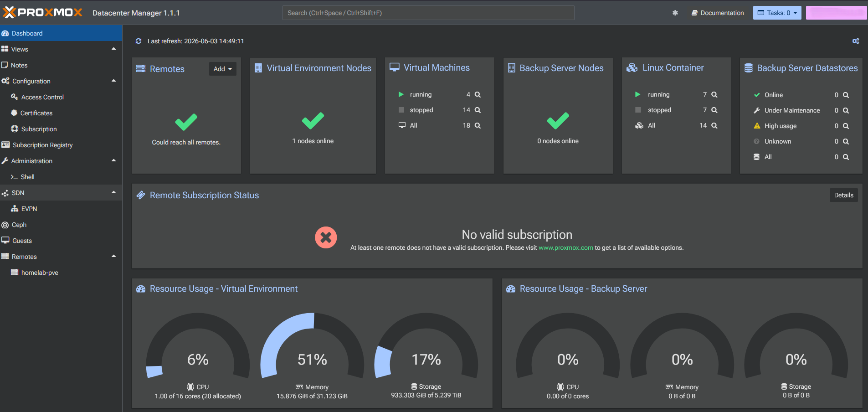Click the pink user account button
This screenshot has height=412, width=868.
coord(836,13)
